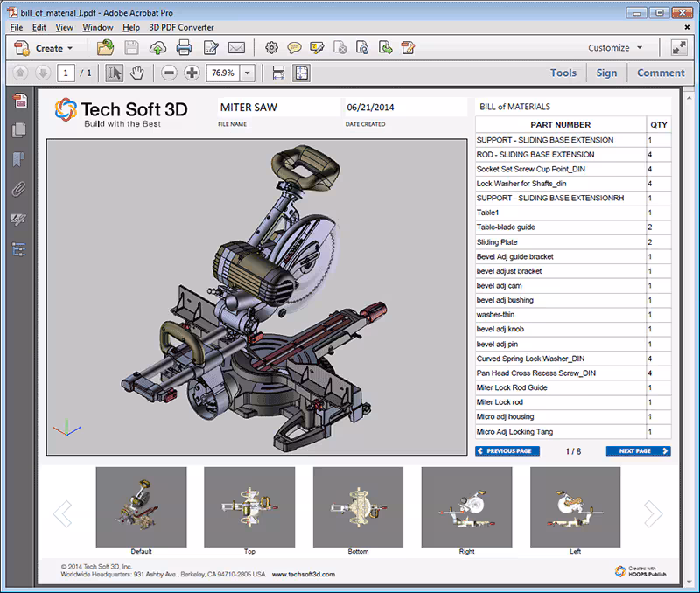
Task: Toggle the Select tool for text and images
Action: [x=115, y=73]
